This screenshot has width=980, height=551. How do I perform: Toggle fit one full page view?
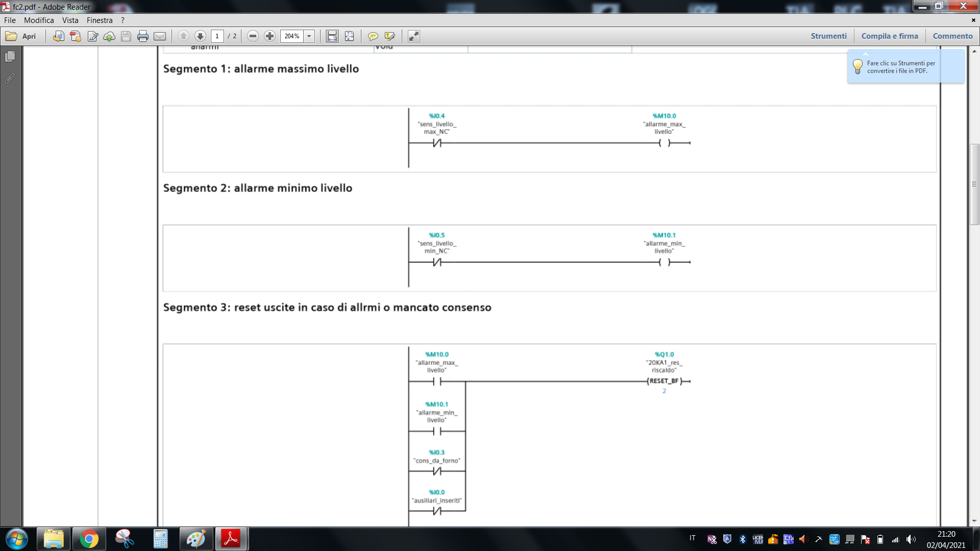[x=349, y=36]
